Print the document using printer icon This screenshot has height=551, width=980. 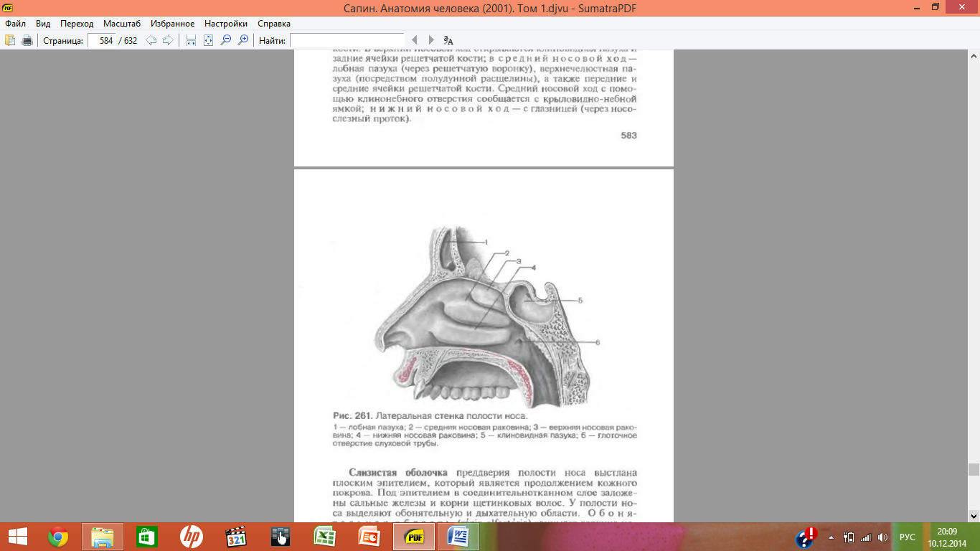point(27,40)
